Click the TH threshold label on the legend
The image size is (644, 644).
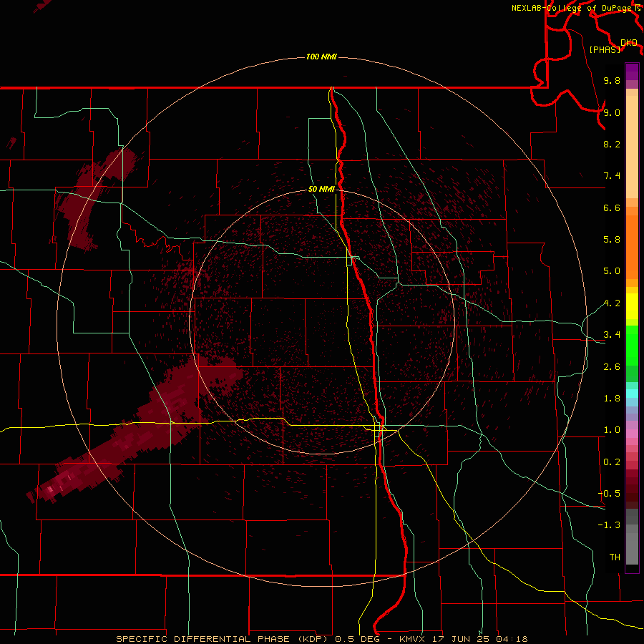[615, 557]
